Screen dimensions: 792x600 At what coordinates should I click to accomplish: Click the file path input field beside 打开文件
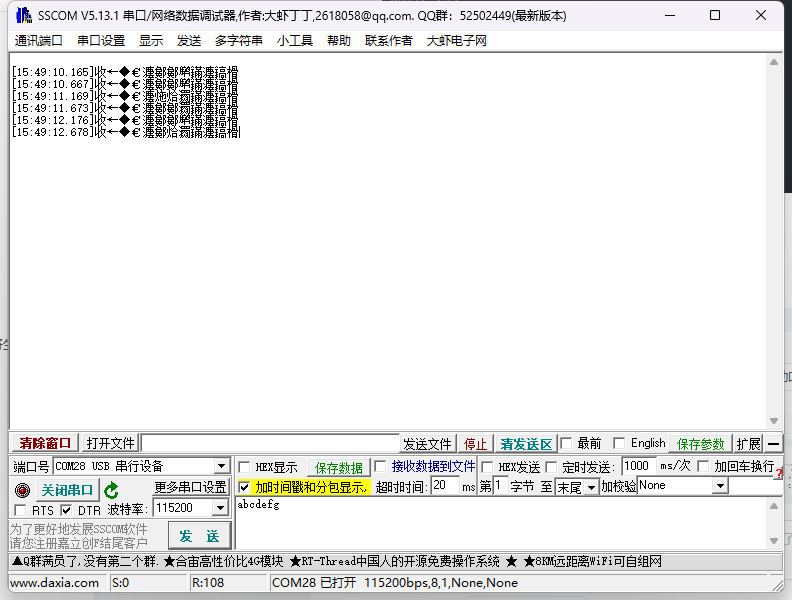point(271,443)
